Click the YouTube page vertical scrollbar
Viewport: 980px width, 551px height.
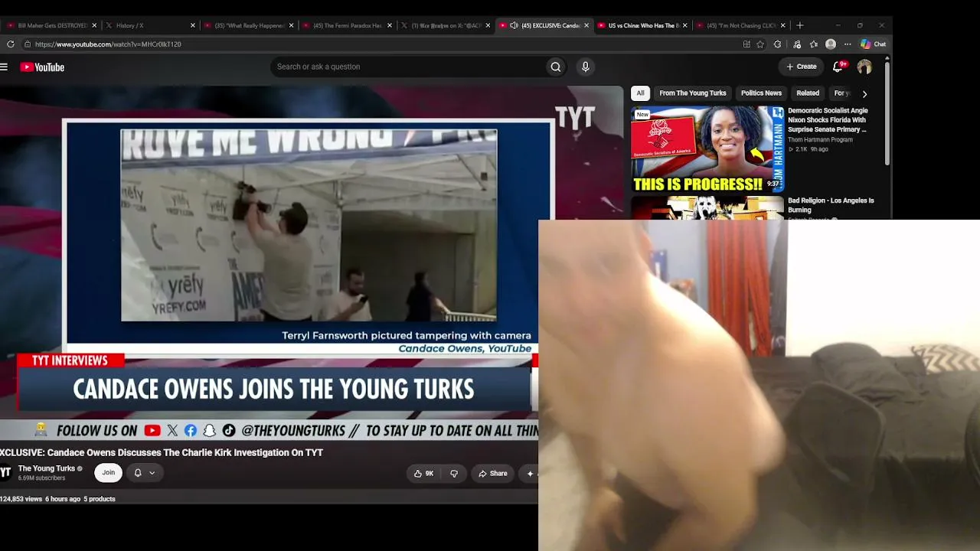pyautogui.click(x=887, y=115)
